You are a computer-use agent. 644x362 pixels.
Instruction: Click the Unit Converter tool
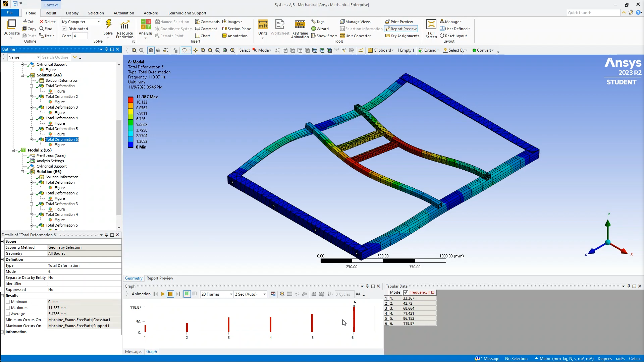point(355,36)
